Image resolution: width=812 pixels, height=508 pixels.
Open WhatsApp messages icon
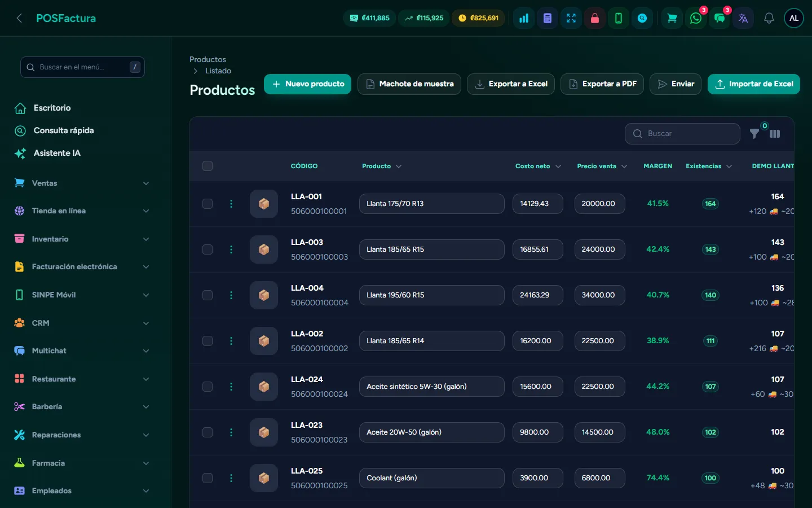coord(696,18)
